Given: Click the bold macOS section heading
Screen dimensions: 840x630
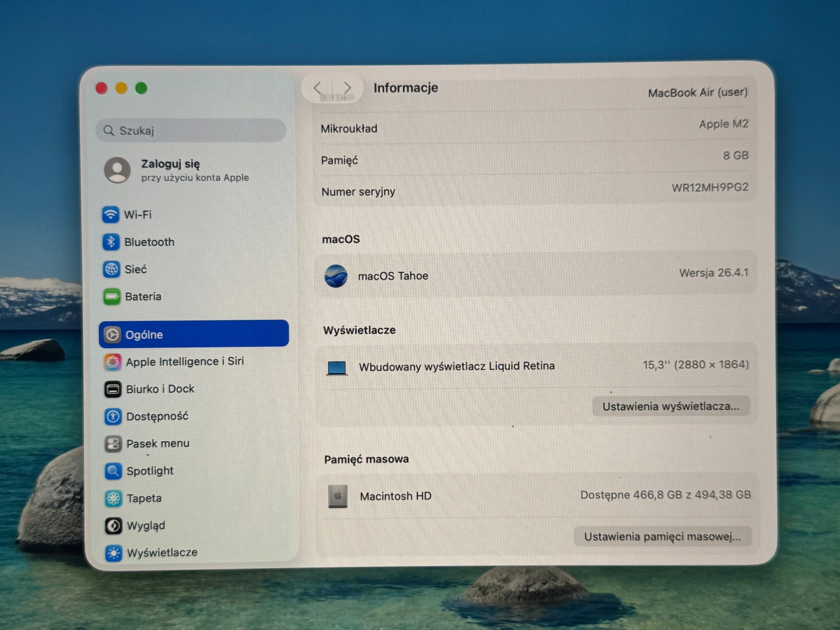Looking at the screenshot, I should point(341,239).
